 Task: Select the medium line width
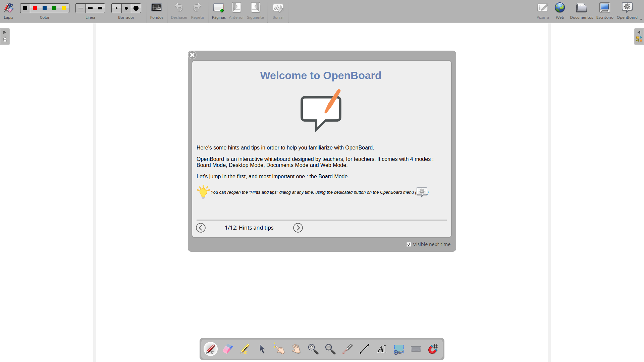point(90,8)
